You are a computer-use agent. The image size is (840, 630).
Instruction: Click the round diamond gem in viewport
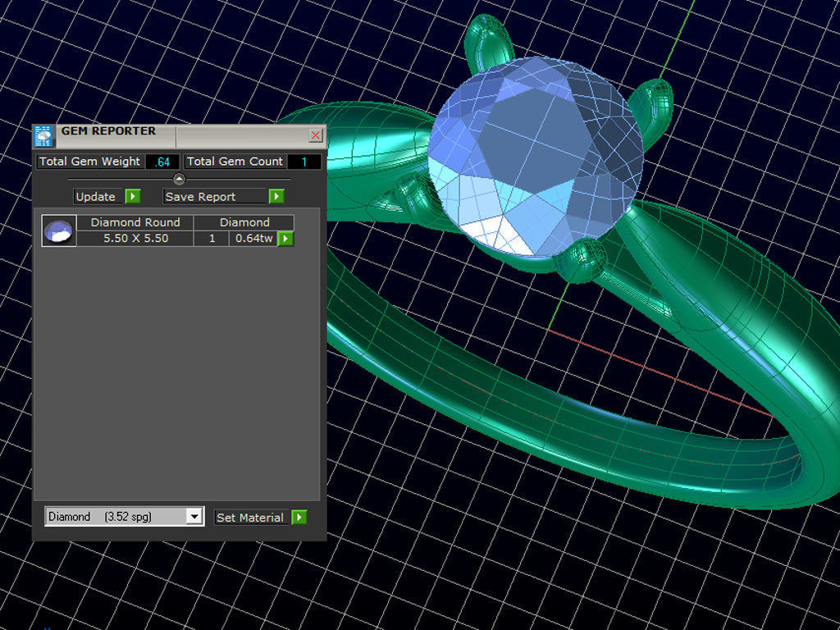(536, 157)
